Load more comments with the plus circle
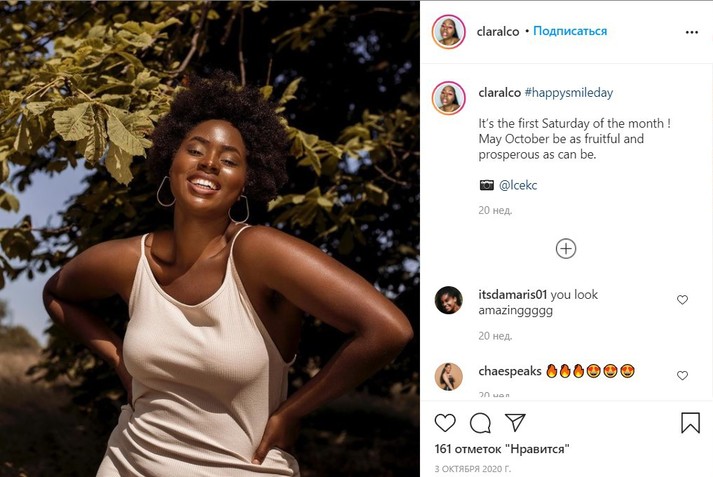The width and height of the screenshot is (713, 477). [x=566, y=249]
